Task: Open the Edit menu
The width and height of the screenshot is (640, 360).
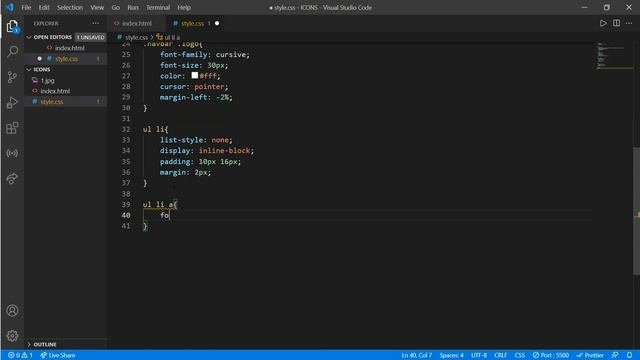Action: click(x=44, y=7)
